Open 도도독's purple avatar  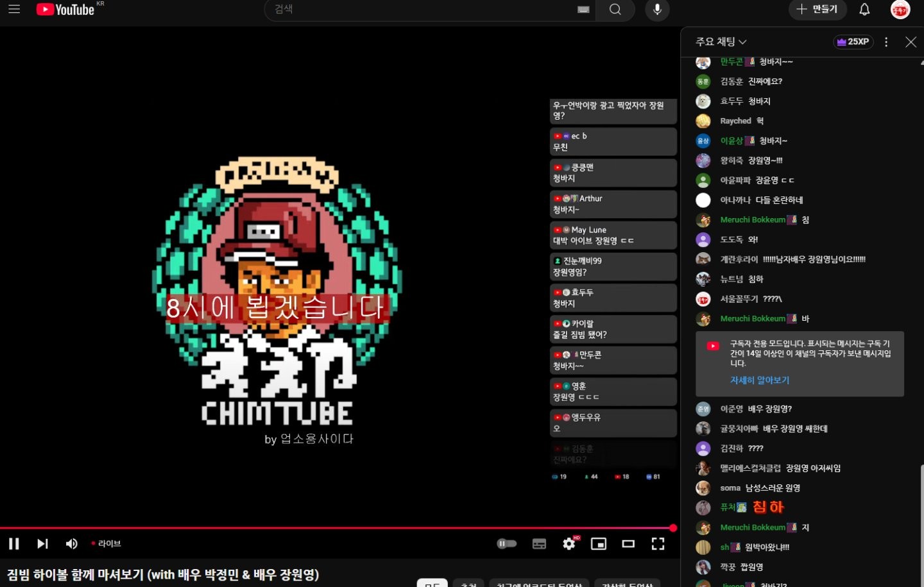pos(703,240)
